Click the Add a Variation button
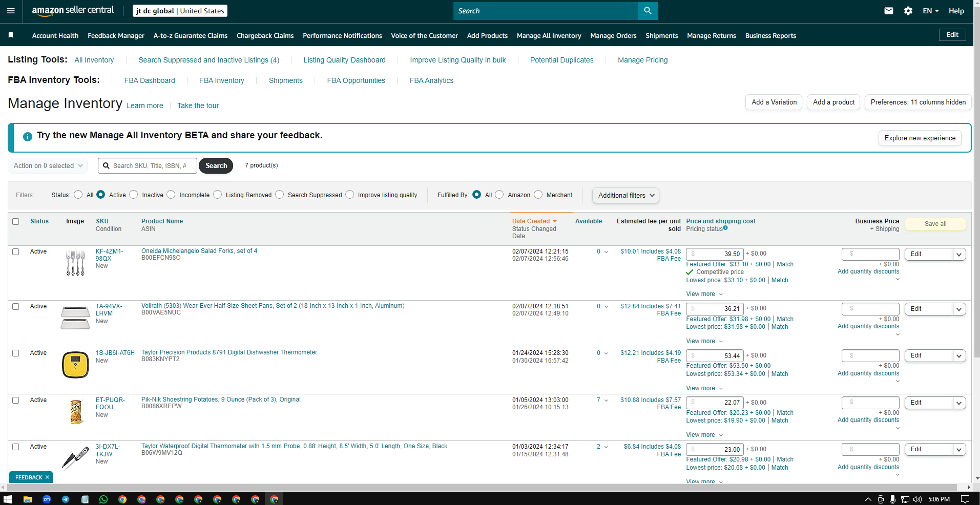Image resolution: width=980 pixels, height=505 pixels. pyautogui.click(x=774, y=102)
